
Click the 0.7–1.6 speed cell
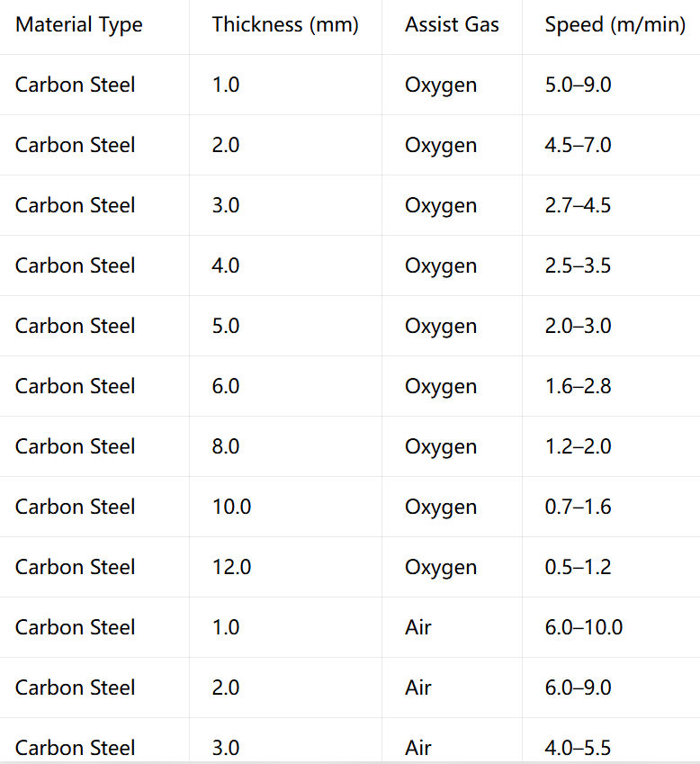point(578,507)
